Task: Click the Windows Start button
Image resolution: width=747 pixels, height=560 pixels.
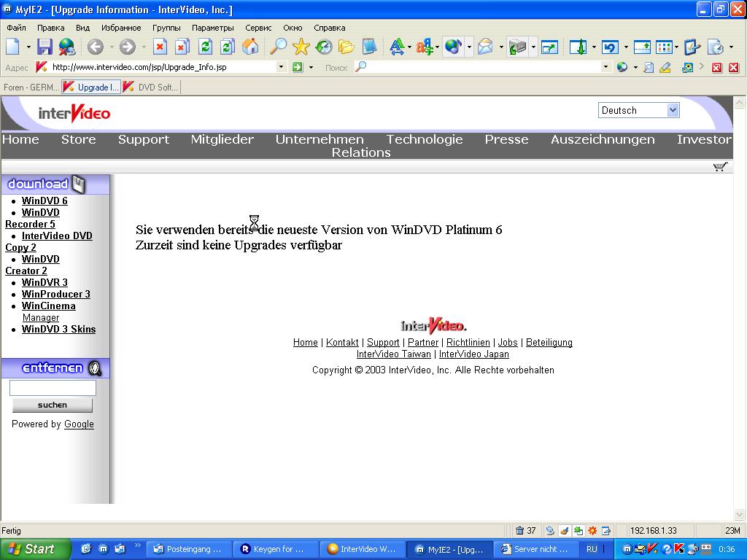Action: [35, 549]
